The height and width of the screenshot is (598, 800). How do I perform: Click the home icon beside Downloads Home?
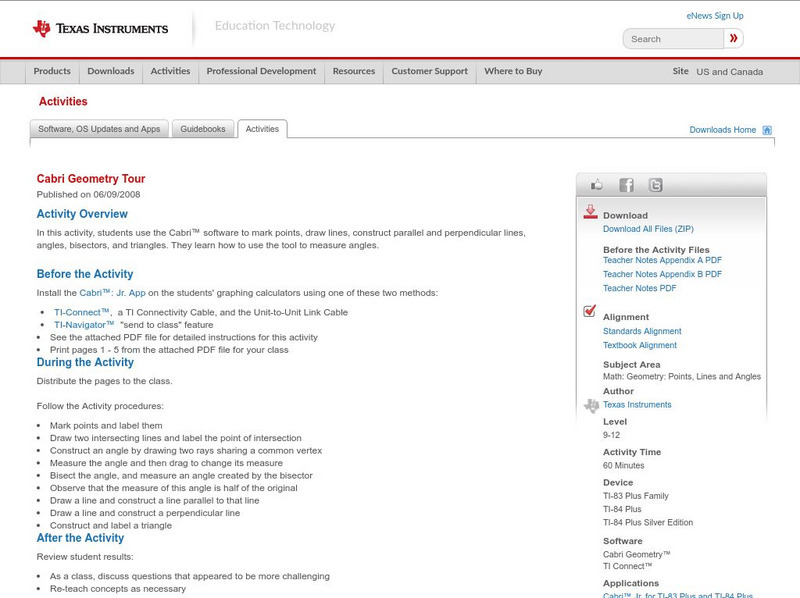(767, 130)
